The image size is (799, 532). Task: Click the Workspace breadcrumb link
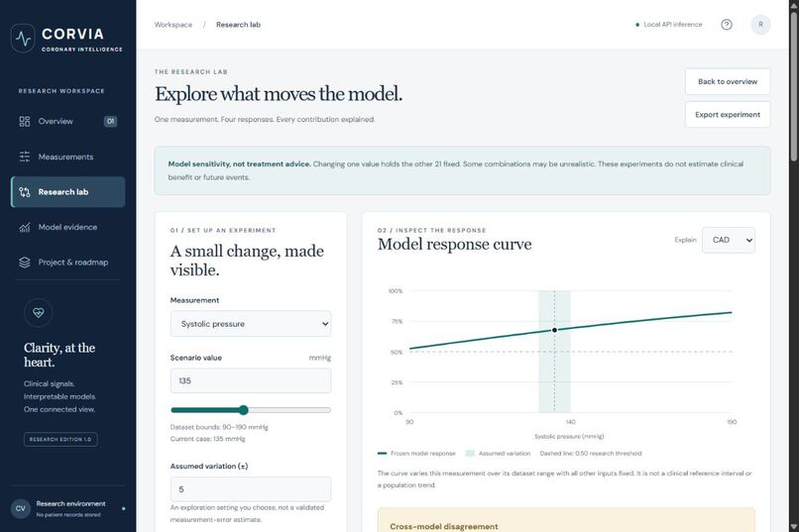[x=173, y=25]
